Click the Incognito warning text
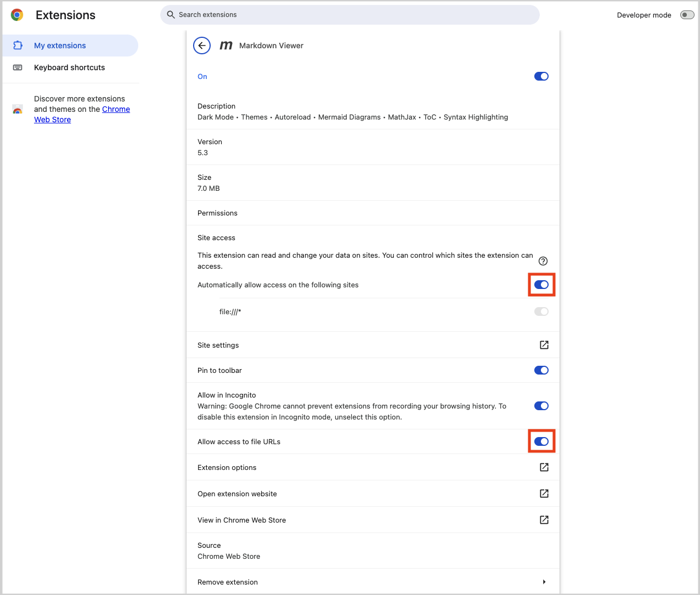 [352, 411]
